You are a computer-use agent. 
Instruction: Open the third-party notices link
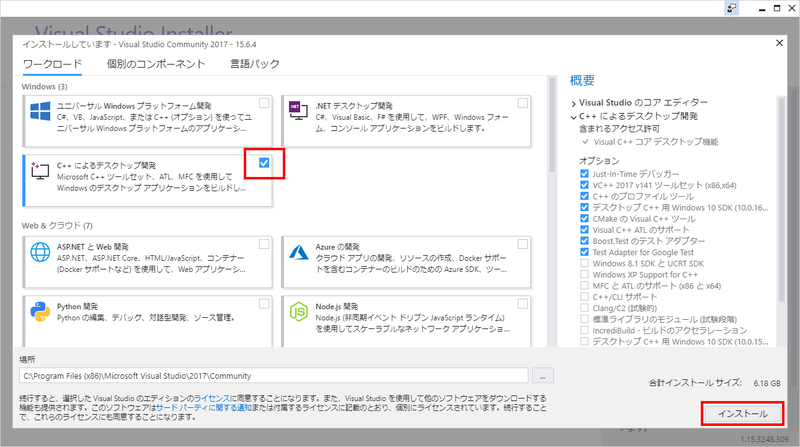(204, 408)
